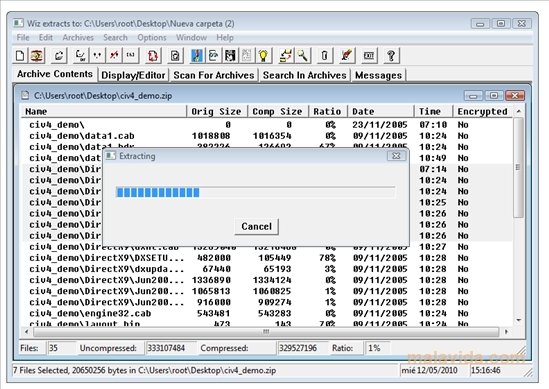Click the Ratio field showing 1%
The width and height of the screenshot is (549, 389).
(x=377, y=348)
